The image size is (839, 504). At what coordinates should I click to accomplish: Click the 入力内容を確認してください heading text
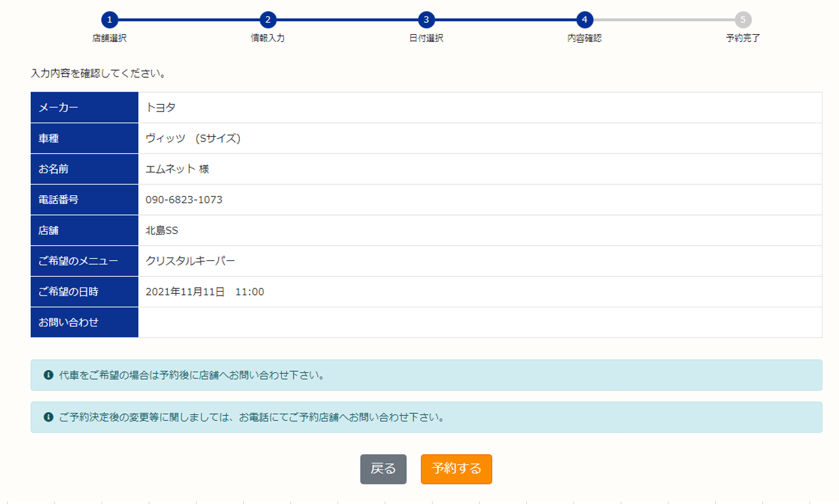click(98, 73)
